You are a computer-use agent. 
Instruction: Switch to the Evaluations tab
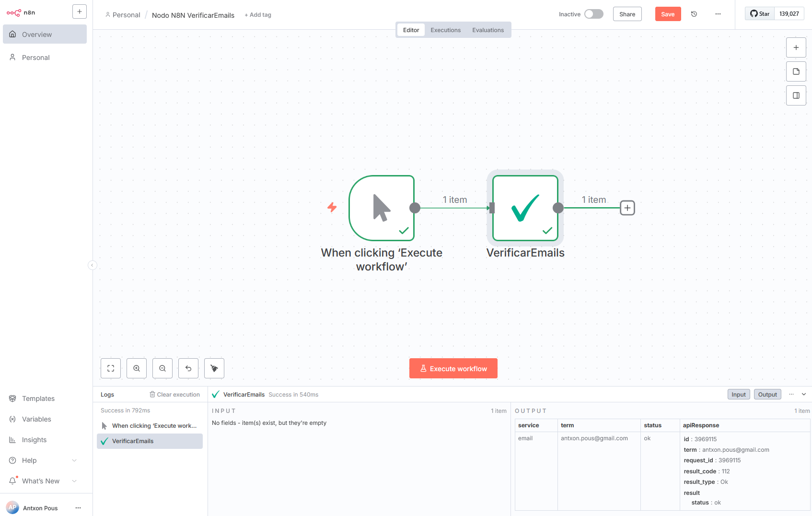488,30
